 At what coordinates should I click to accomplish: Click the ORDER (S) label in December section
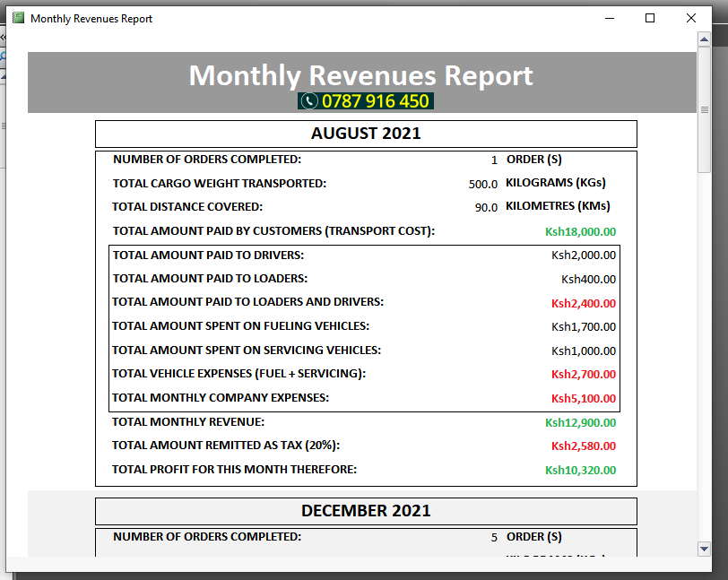(534, 537)
